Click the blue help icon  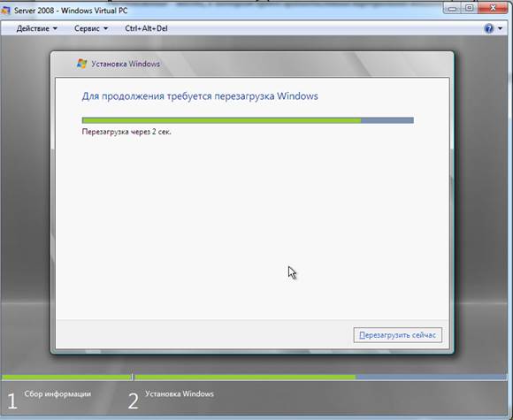tap(488, 28)
